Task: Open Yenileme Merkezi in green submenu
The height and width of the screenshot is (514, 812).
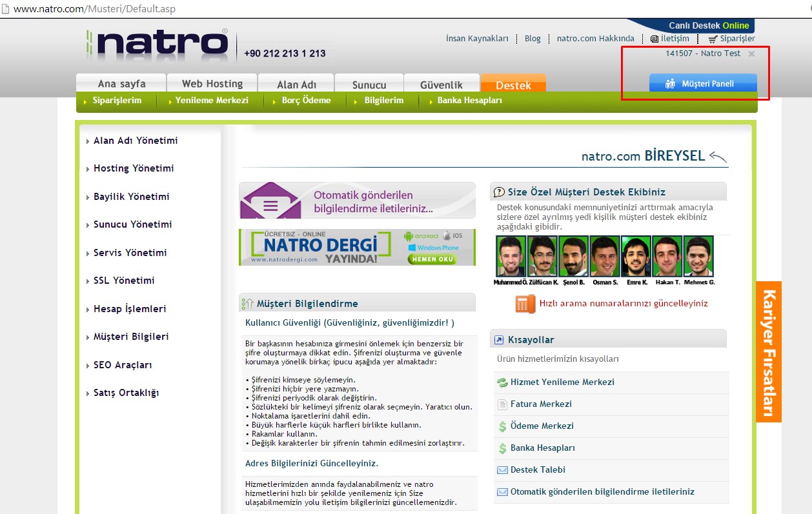Action: click(212, 101)
